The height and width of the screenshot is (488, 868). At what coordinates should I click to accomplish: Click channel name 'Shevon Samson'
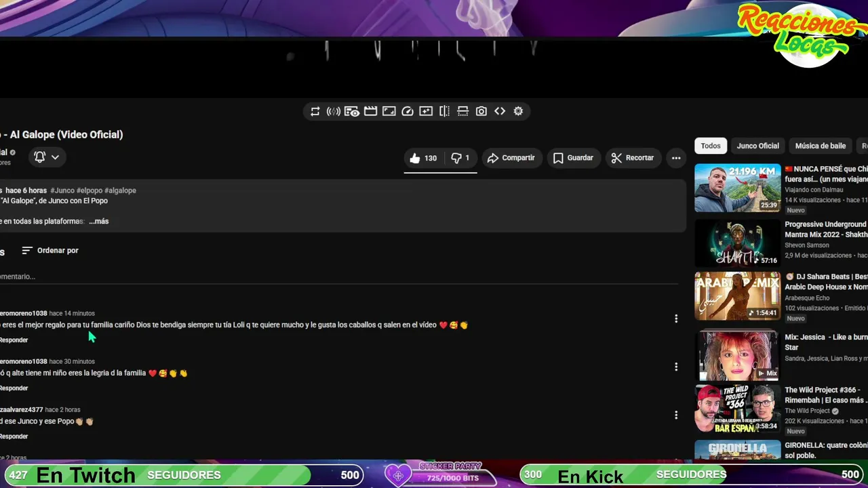click(807, 245)
